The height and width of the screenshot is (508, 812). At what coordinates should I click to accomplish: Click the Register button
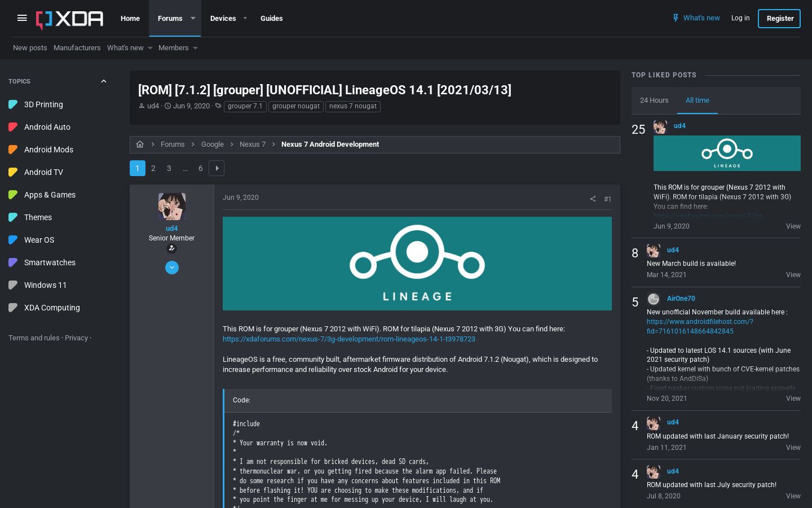coord(780,18)
